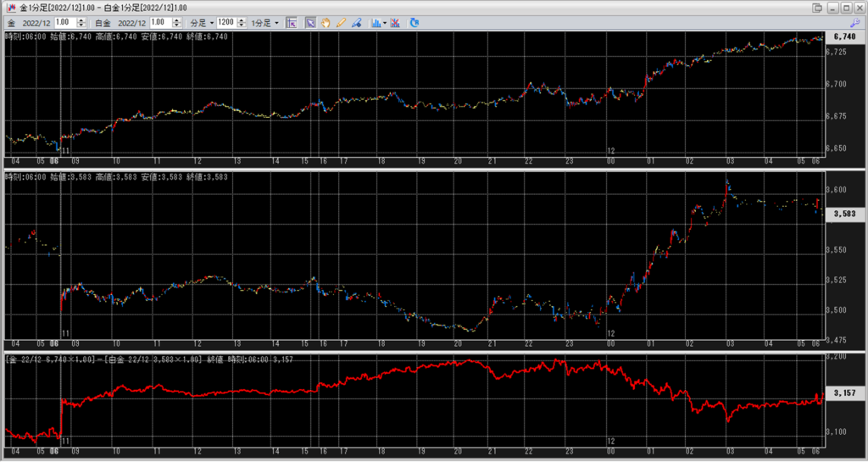Image resolution: width=868 pixels, height=462 pixels.
Task: Refresh the chart data
Action: click(x=415, y=22)
